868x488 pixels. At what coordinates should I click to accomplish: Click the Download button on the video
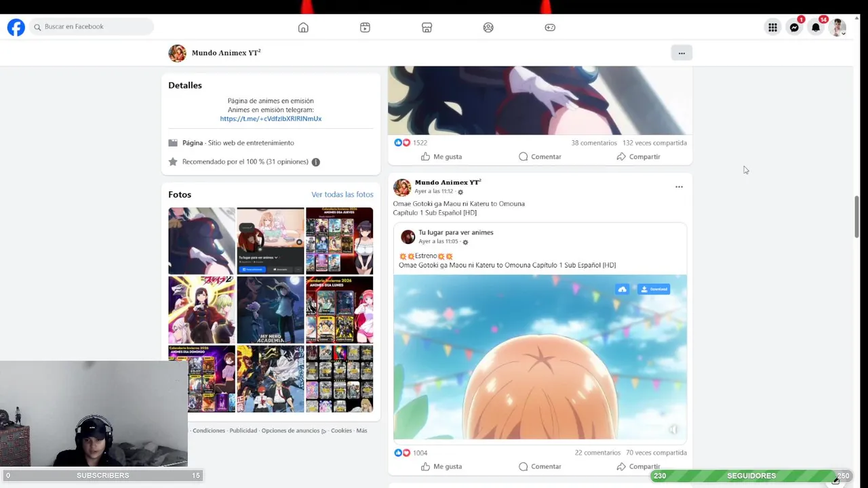(654, 289)
